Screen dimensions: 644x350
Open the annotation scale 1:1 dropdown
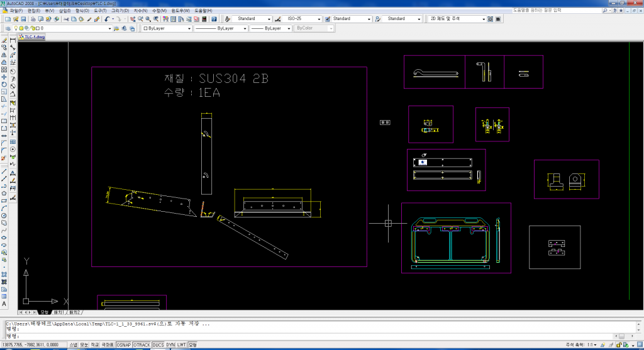click(x=592, y=345)
